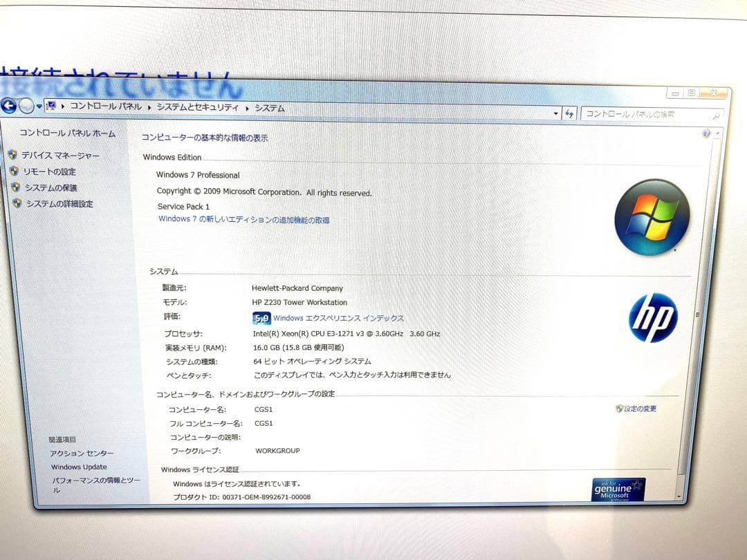Open help via the question mark icon
Viewport: 747px width, 560px height.
tap(705, 133)
